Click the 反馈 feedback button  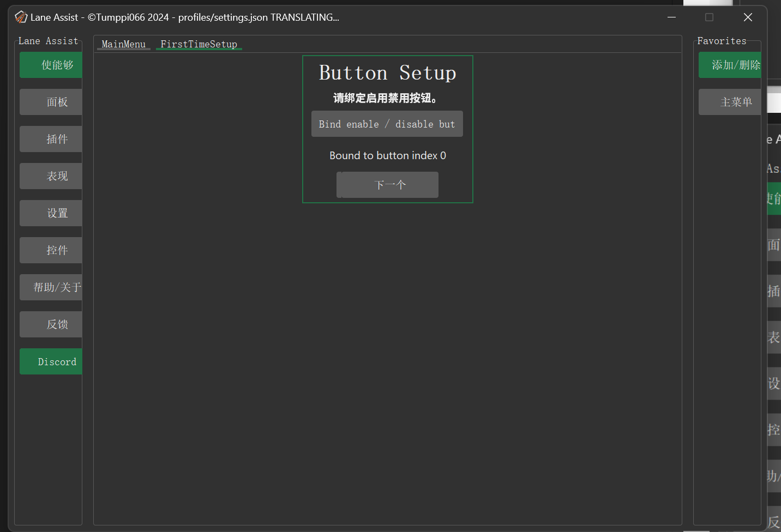pyautogui.click(x=51, y=324)
